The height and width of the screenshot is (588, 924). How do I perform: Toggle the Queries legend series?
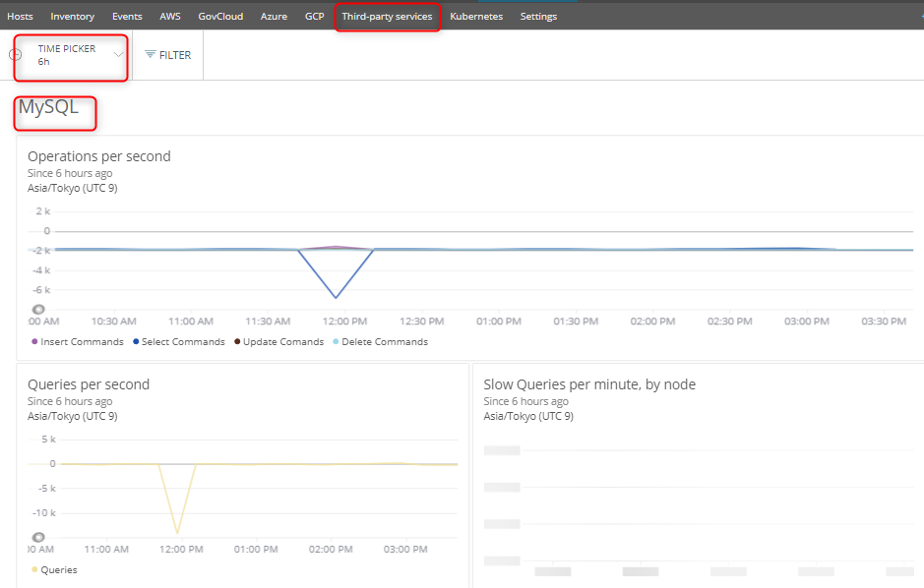pyautogui.click(x=54, y=569)
